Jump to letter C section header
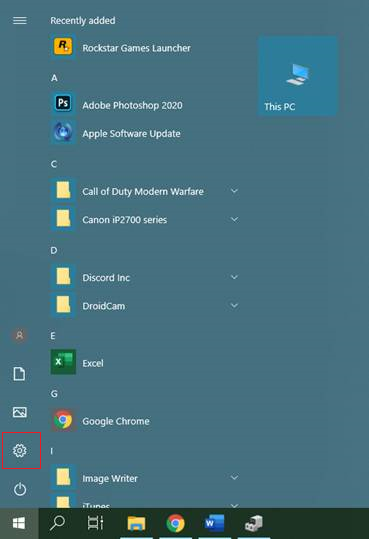The height and width of the screenshot is (539, 369). point(54,164)
